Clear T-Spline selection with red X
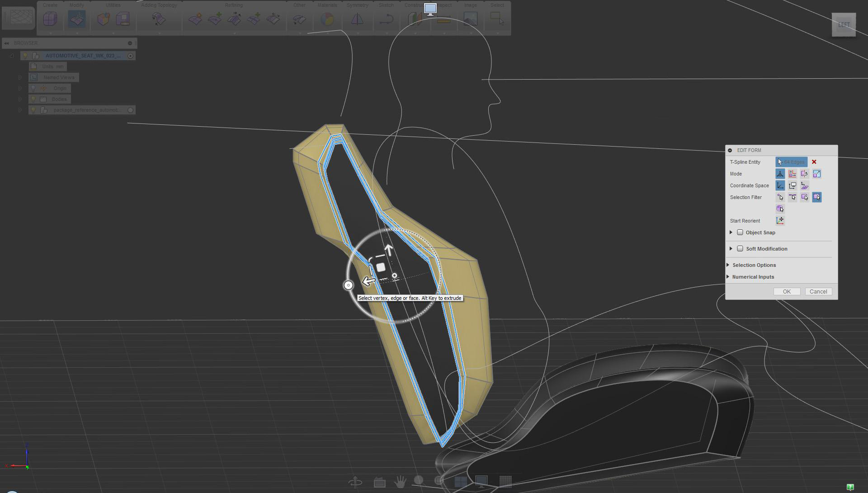The width and height of the screenshot is (868, 493). 814,162
